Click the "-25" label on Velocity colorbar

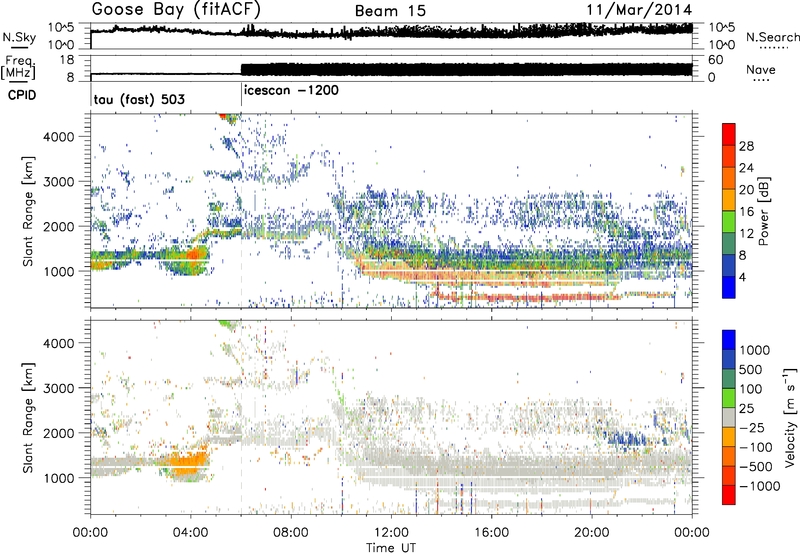tap(752, 428)
